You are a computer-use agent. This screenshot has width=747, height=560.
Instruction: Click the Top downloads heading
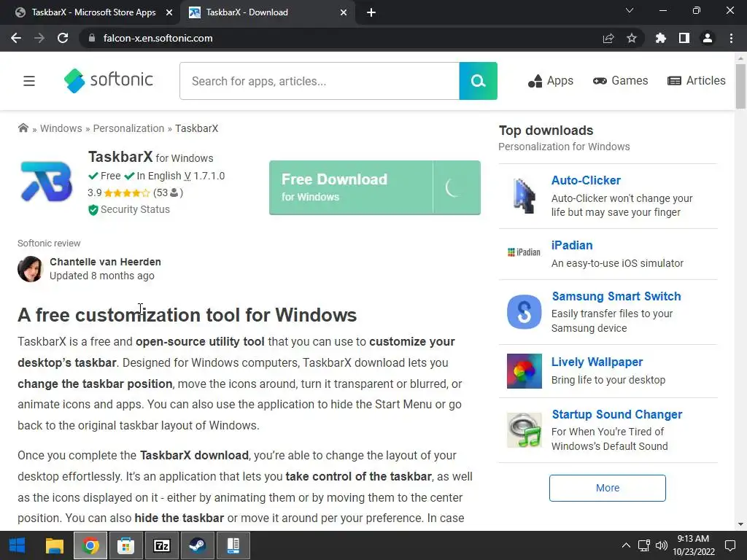click(x=546, y=131)
